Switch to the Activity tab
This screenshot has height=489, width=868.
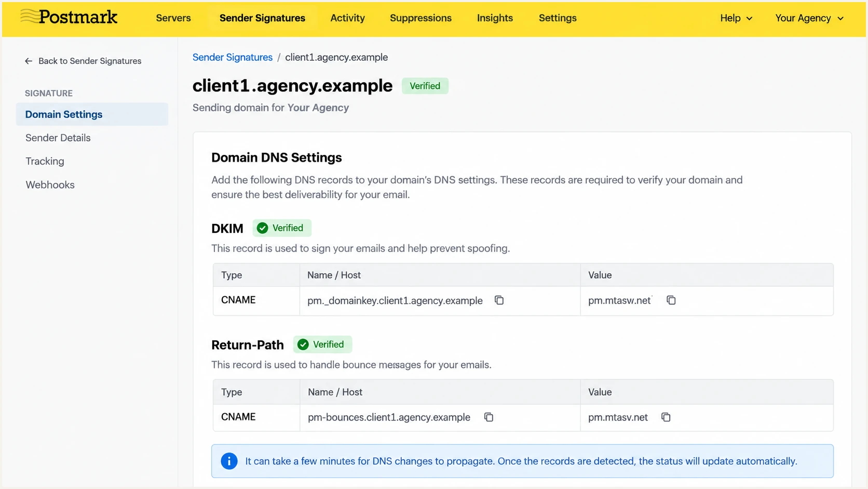347,18
